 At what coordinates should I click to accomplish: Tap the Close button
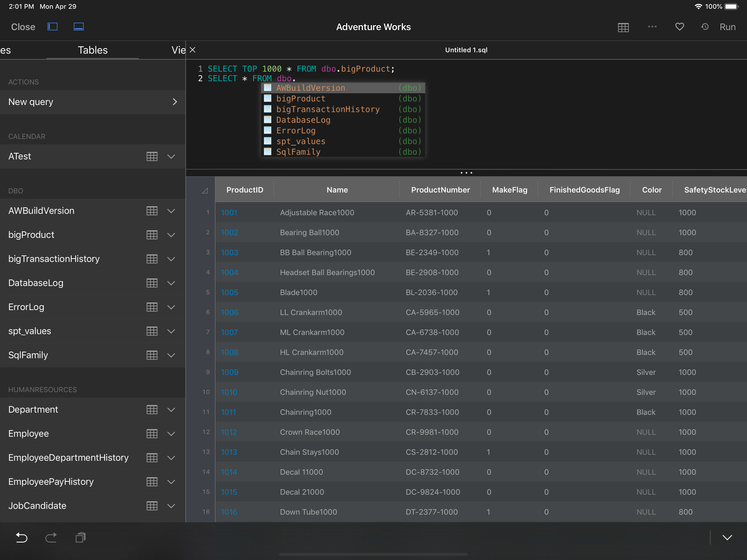pos(23,27)
